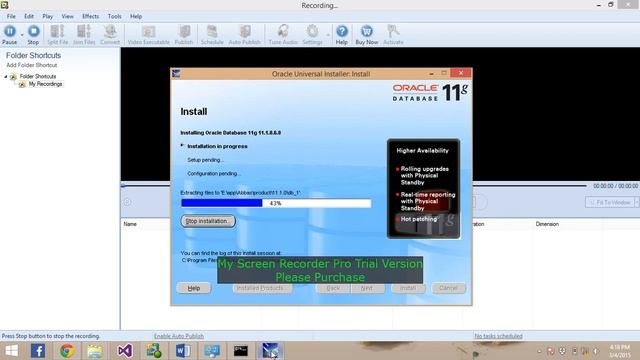Image resolution: width=640 pixels, height=360 pixels.
Task: Click the Enable Auto Publish link
Action: (x=179, y=336)
